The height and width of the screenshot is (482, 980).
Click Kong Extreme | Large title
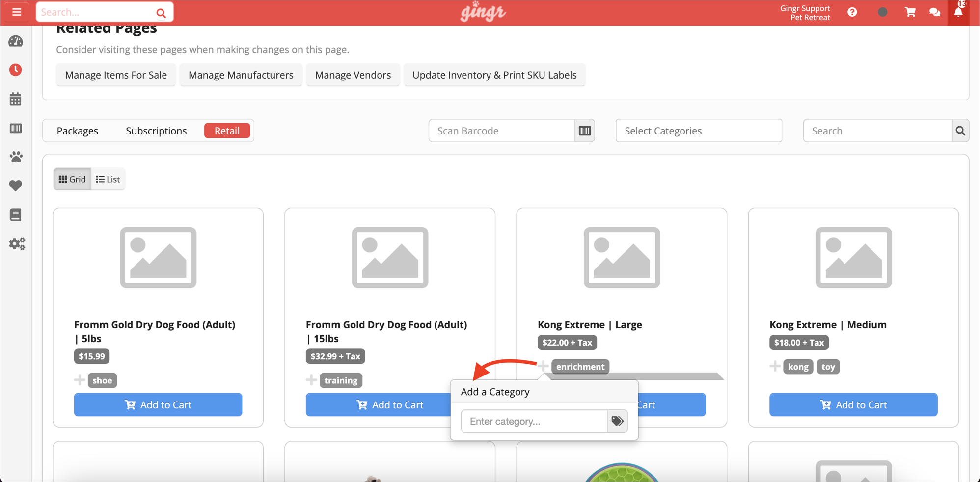tap(590, 324)
